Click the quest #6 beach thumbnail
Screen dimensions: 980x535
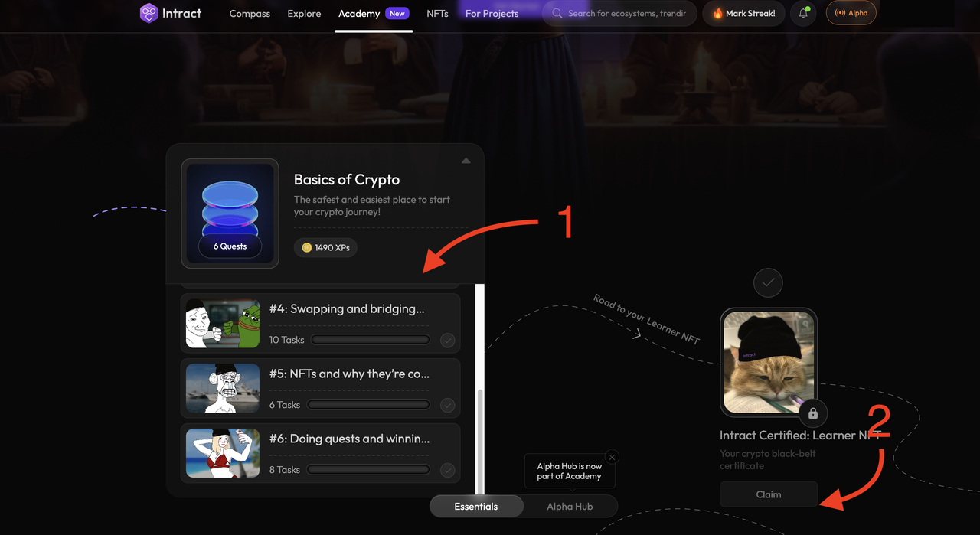tap(223, 454)
